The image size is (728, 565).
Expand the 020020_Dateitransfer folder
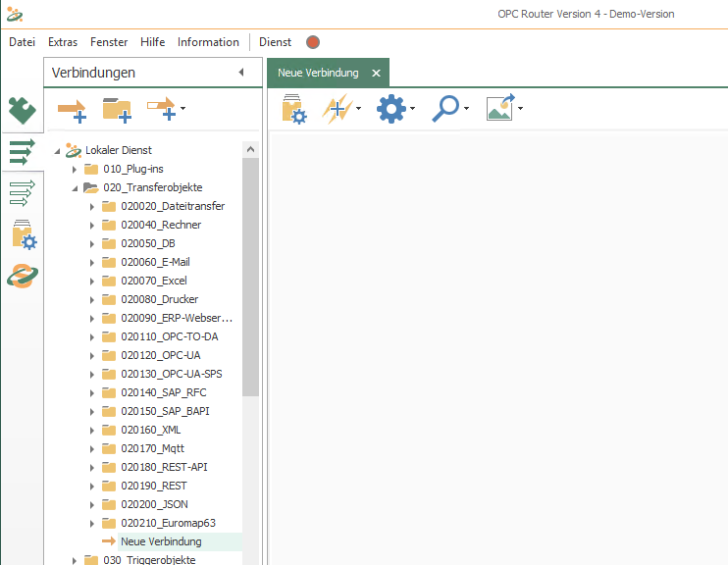coord(92,207)
